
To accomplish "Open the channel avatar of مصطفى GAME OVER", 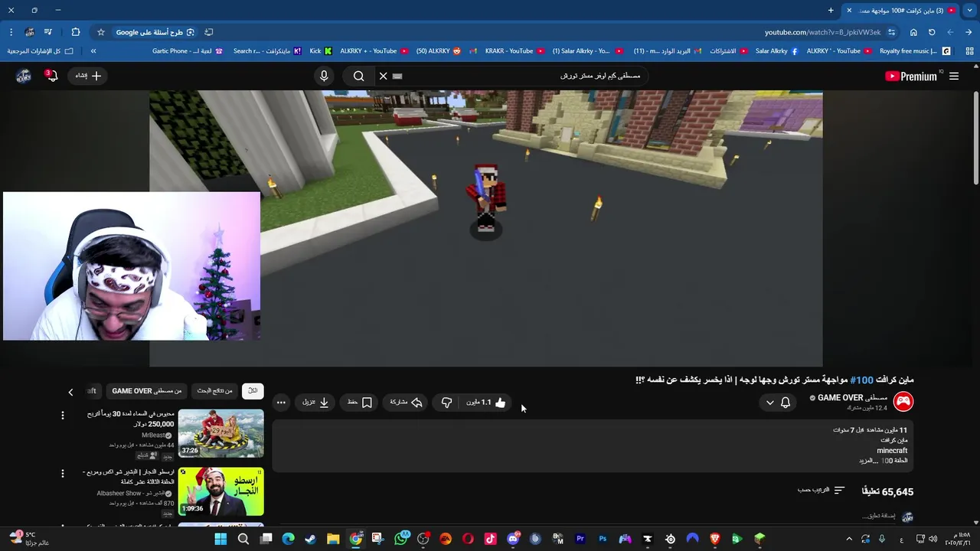I will 903,402.
